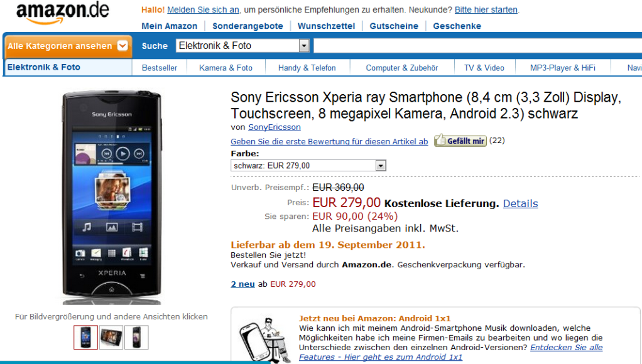Enlarge the main Xperia ray product image
642x364 pixels.
[111, 198]
